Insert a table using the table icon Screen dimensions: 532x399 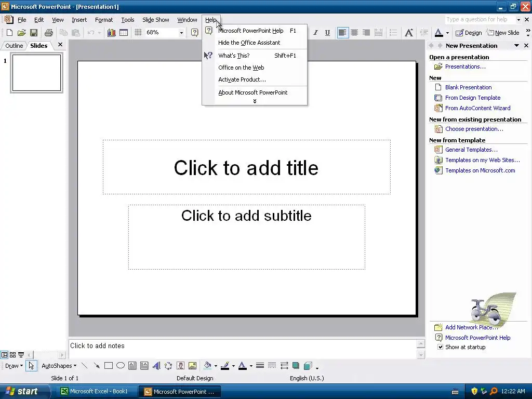click(124, 33)
